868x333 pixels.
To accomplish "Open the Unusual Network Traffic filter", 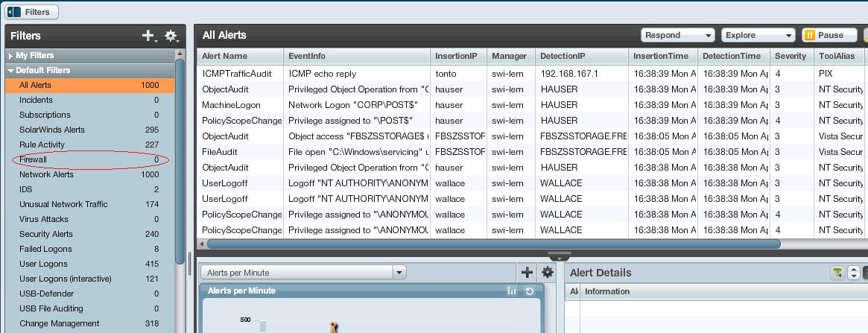I will 89,205.
